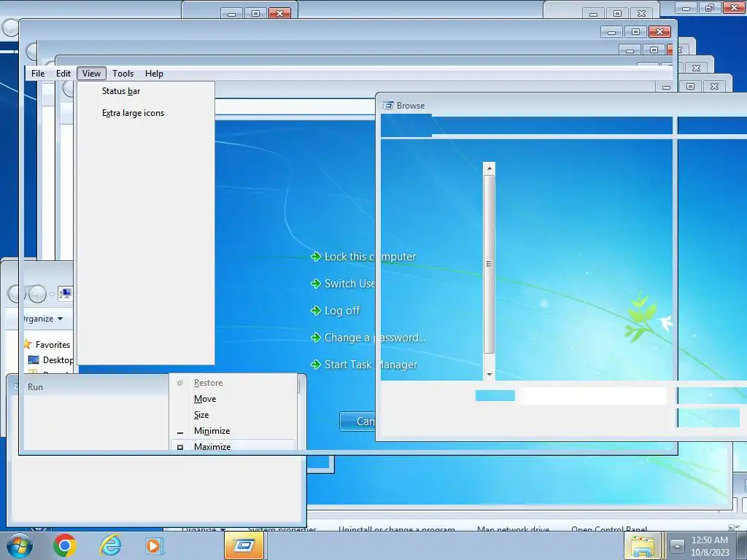Open the clock showing 12:50 AM
Image resolution: width=747 pixels, height=560 pixels.
click(x=709, y=545)
